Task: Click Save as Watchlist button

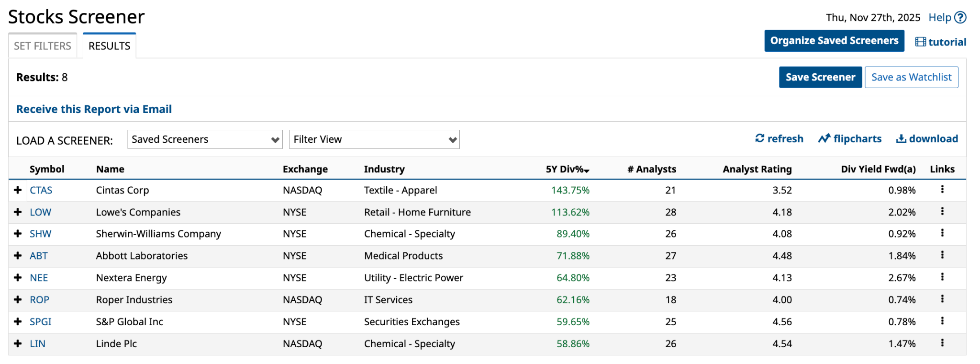Action: tap(911, 77)
